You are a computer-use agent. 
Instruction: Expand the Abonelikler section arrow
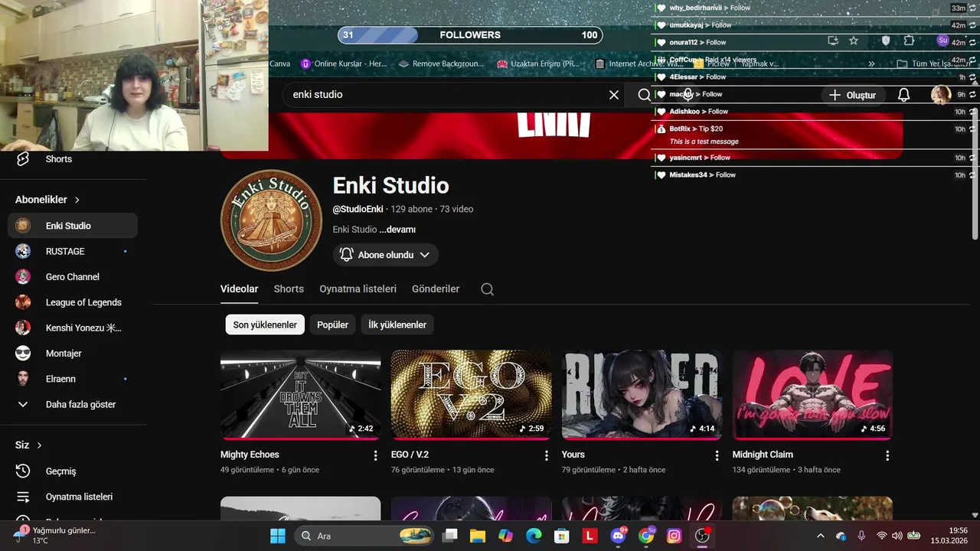point(77,200)
